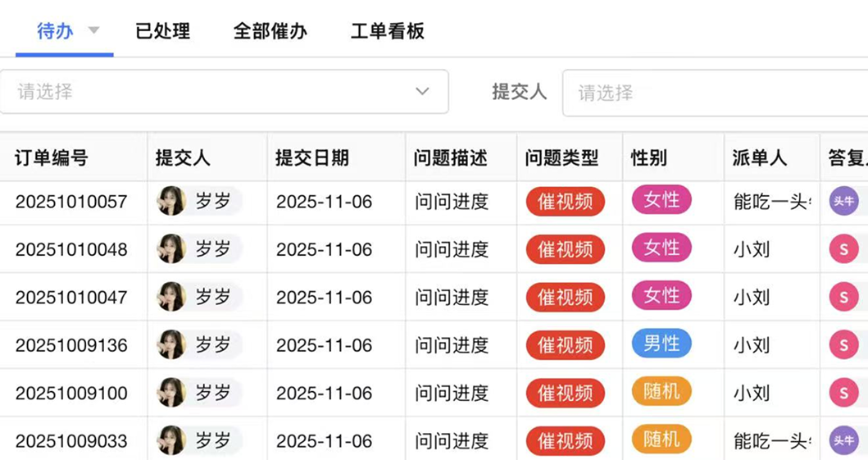This screenshot has width=868, height=460.
Task: Click 岁岁 avatar in row 20251009100
Action: click(x=171, y=393)
